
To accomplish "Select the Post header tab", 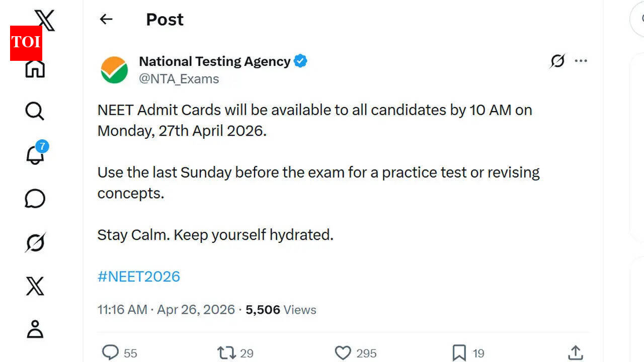I will (165, 19).
